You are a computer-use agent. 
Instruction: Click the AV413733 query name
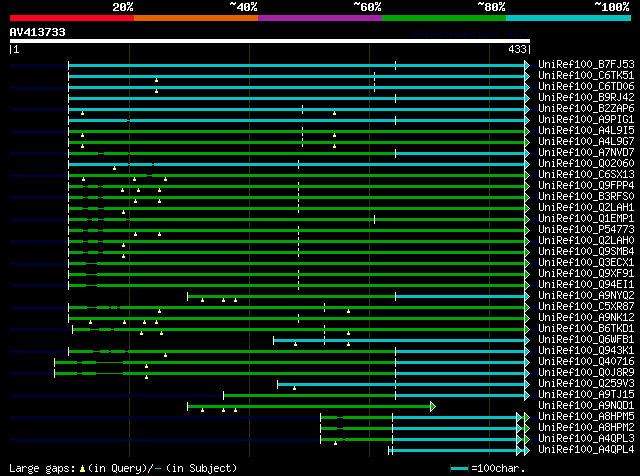pyautogui.click(x=38, y=33)
